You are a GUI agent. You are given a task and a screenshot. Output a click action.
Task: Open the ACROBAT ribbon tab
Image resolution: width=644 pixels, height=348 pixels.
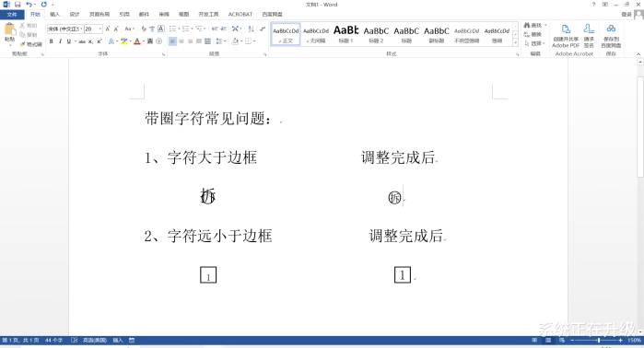[x=240, y=15]
